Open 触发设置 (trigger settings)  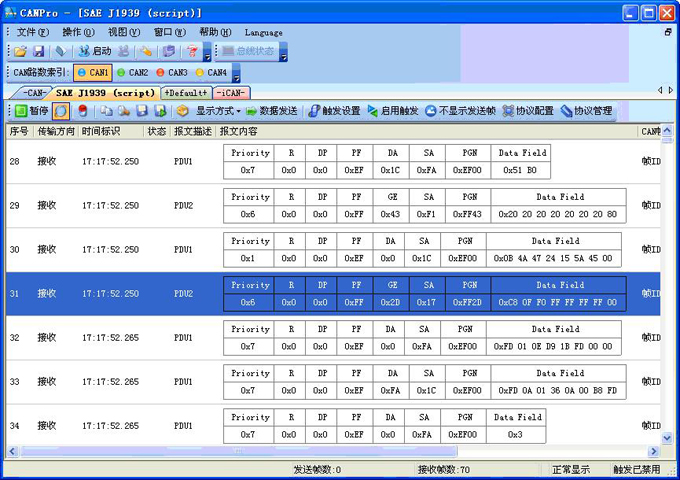[334, 111]
